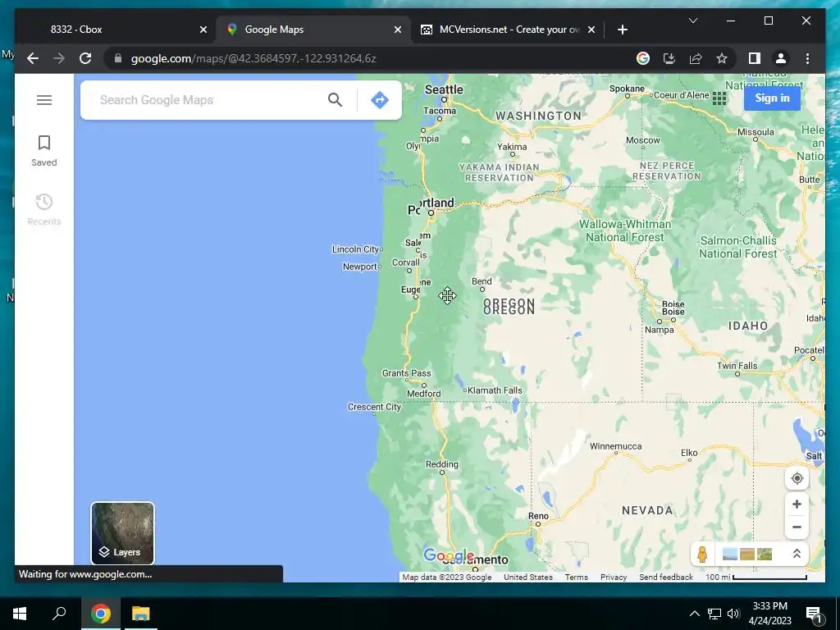Open the notification center
This screenshot has width=840, height=630.
pyautogui.click(x=814, y=614)
